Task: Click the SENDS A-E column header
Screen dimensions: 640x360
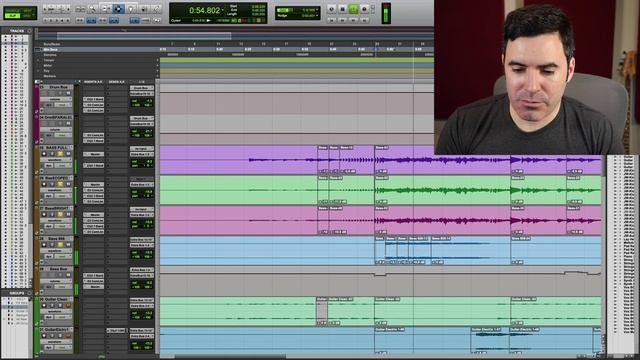Action: (x=116, y=82)
